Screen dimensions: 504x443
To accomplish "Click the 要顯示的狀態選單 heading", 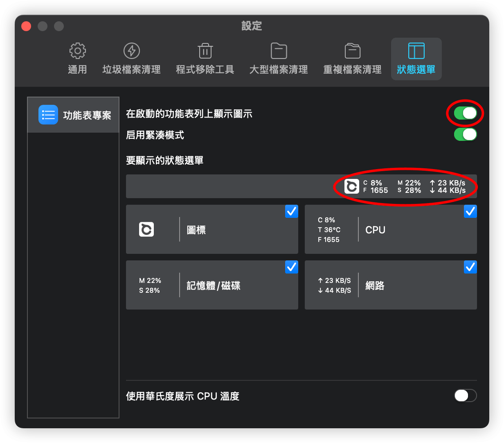I will tap(164, 160).
